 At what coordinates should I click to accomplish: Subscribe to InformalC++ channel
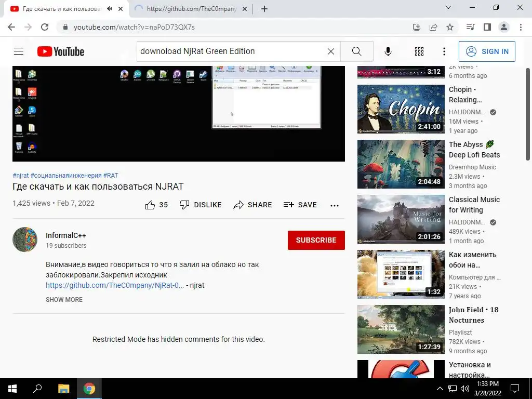[x=316, y=240]
